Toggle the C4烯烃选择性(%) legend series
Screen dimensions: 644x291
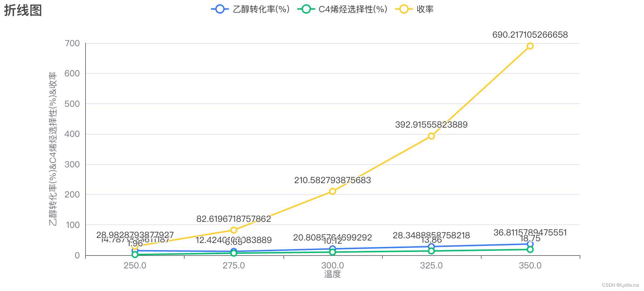point(342,9)
